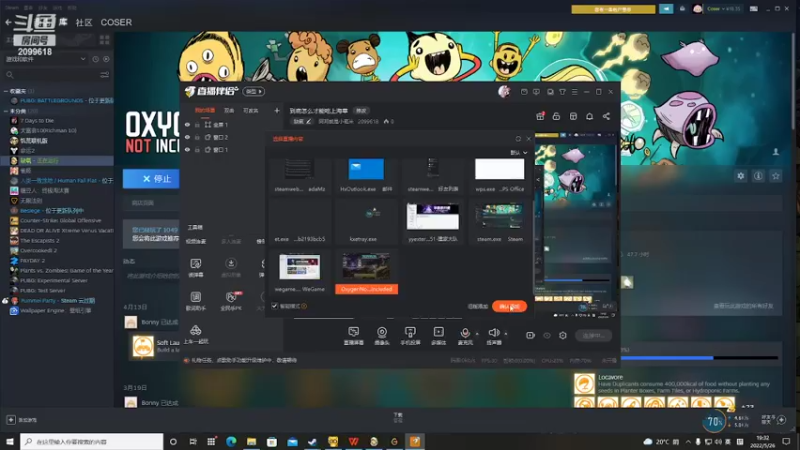The height and width of the screenshot is (450, 800).
Task: Open Steam COSER profile tab
Action: pos(116,22)
